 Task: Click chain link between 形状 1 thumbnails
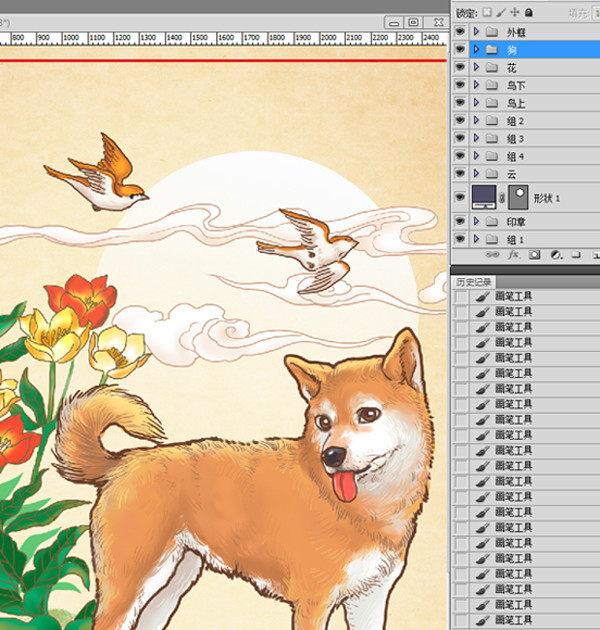[x=502, y=197]
